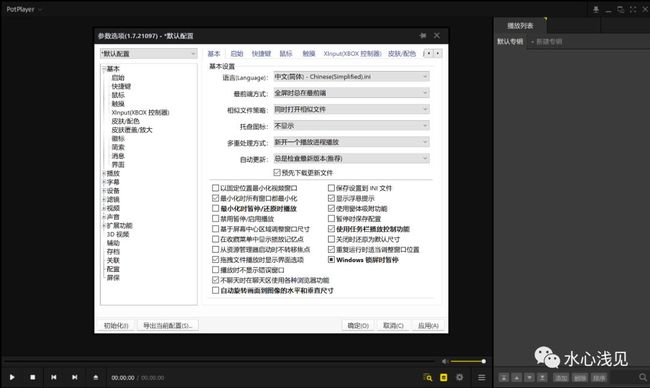The width and height of the screenshot is (650, 388).
Task: Switch to the XInput(XBOX 控制器) tab
Action: [x=352, y=53]
